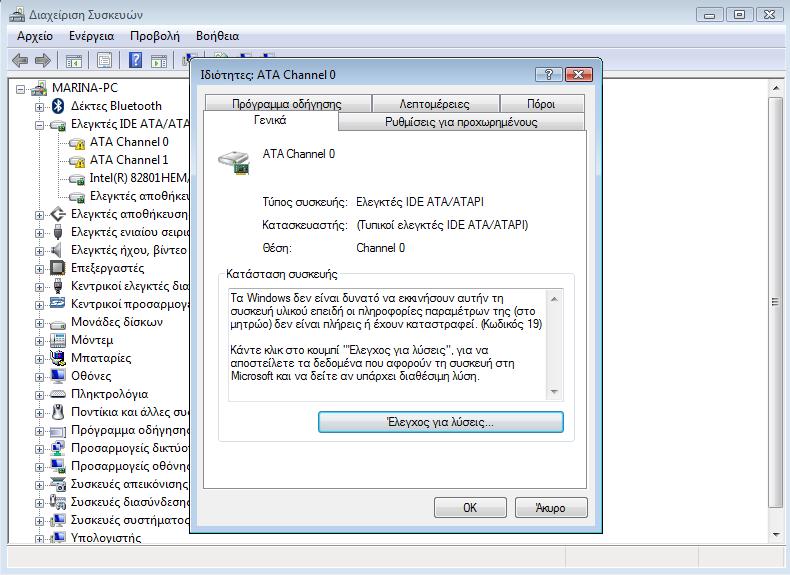Viewport: 790px width, 575px height.
Task: Select the Κεντρικοί προσαρμογείς tree item
Action: click(129, 304)
